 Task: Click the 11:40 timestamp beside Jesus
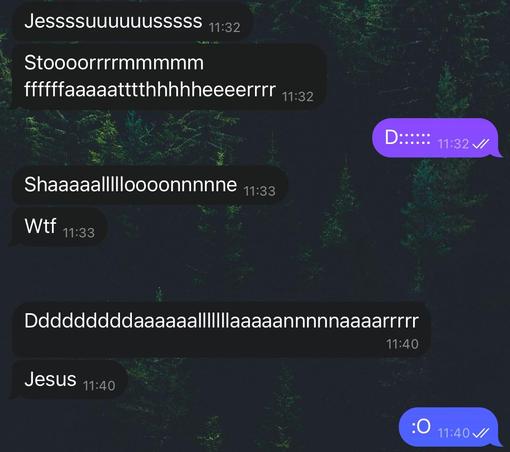click(99, 386)
